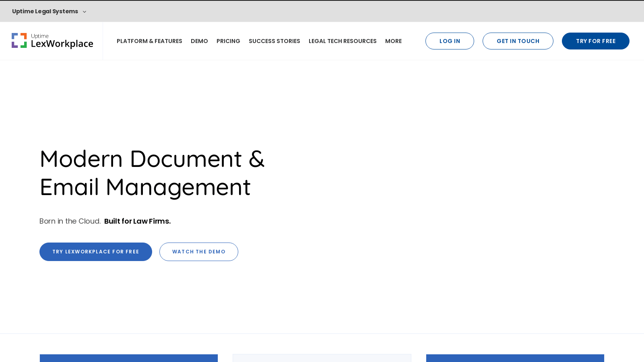Image resolution: width=644 pixels, height=362 pixels.
Task: Click Try LexWorkplace For Free button
Action: [96, 252]
